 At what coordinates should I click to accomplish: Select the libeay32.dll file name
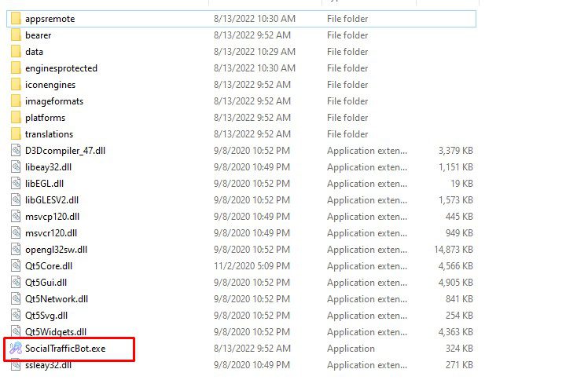(49, 167)
